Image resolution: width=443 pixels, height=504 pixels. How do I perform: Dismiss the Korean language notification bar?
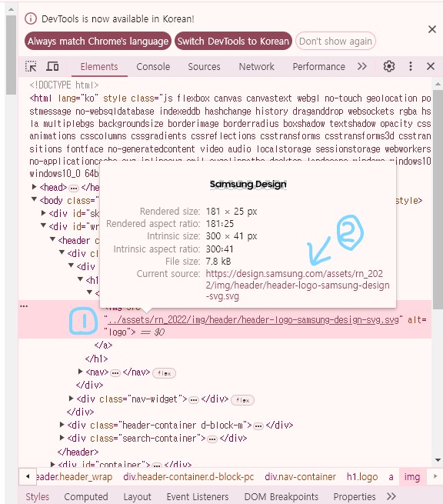click(x=432, y=29)
